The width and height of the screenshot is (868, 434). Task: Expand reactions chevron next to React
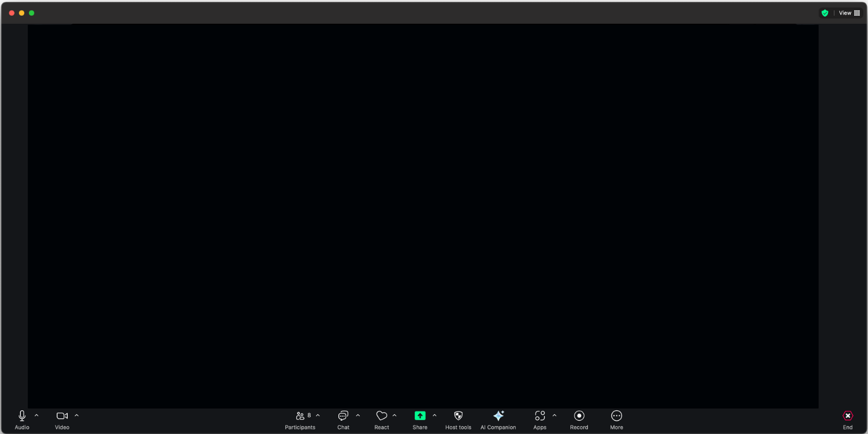click(395, 415)
